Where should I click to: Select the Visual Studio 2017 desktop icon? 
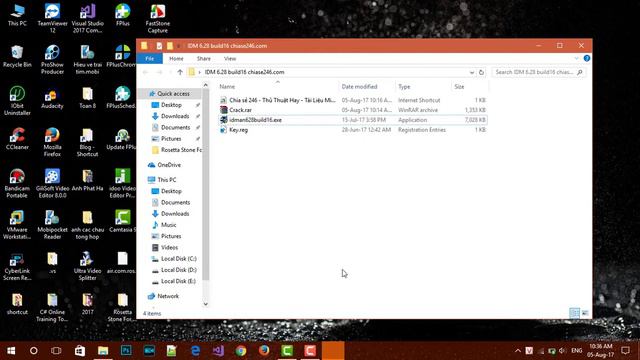pyautogui.click(x=87, y=18)
